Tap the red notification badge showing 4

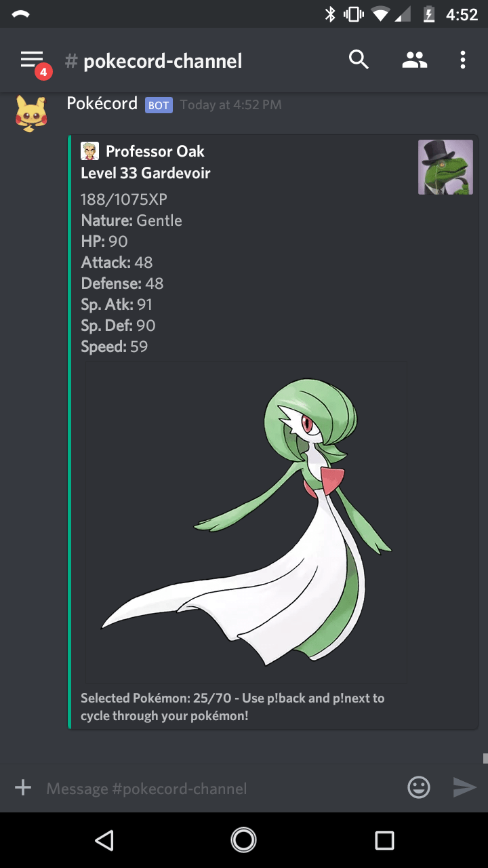[43, 71]
